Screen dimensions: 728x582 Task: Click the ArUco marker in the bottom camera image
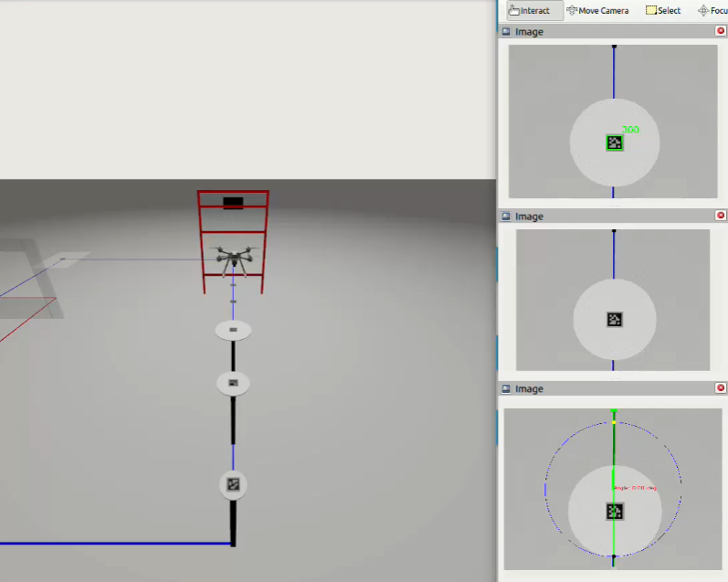tap(615, 512)
